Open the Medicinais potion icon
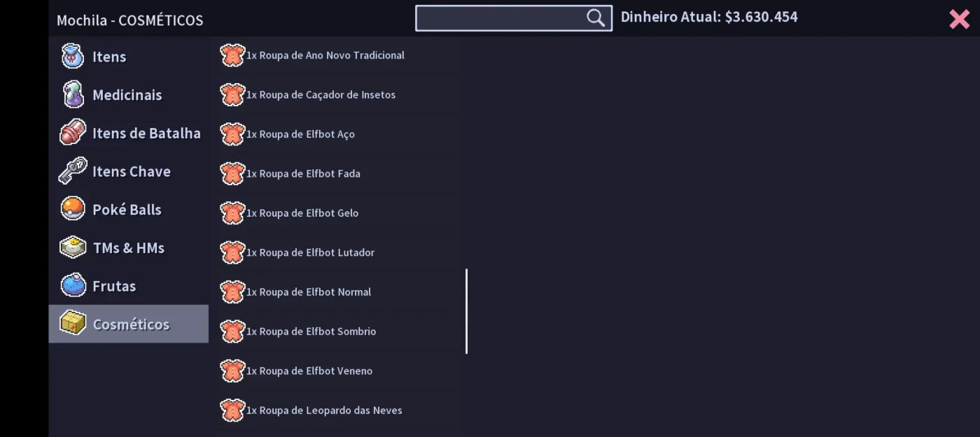Screen dimensions: 980x437 [x=73, y=94]
